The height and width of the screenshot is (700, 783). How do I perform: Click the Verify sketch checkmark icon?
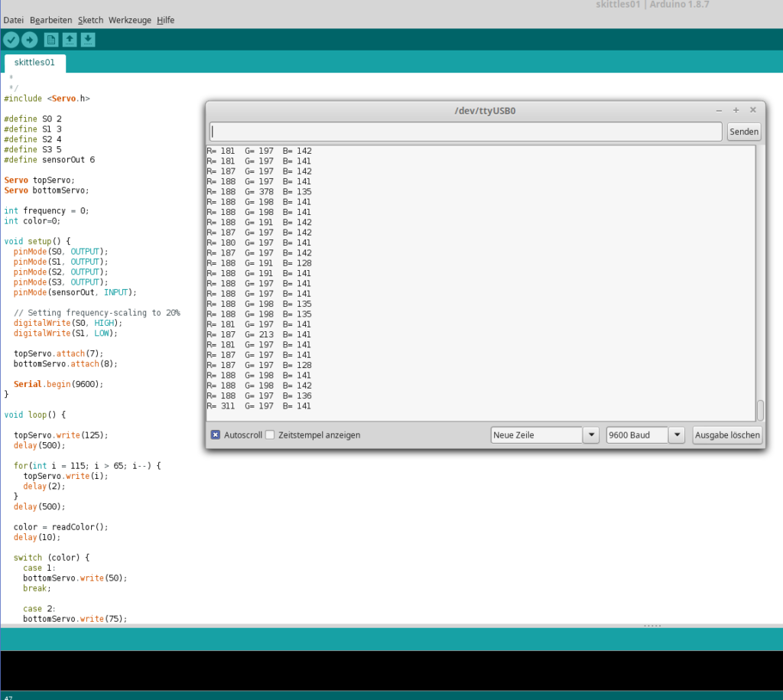click(11, 40)
